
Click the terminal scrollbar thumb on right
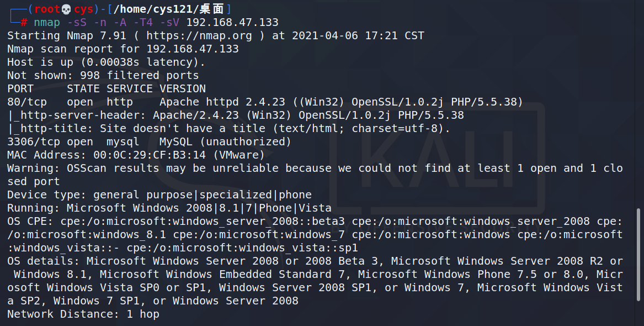click(638, 255)
